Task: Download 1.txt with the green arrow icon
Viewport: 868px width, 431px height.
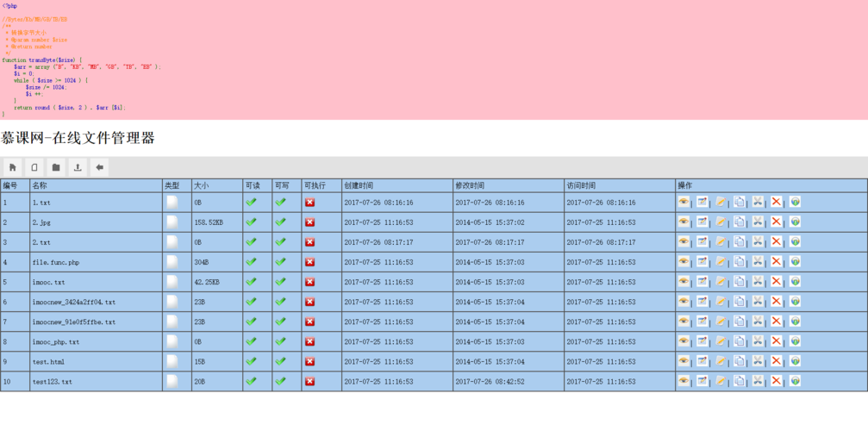Action: pyautogui.click(x=795, y=202)
